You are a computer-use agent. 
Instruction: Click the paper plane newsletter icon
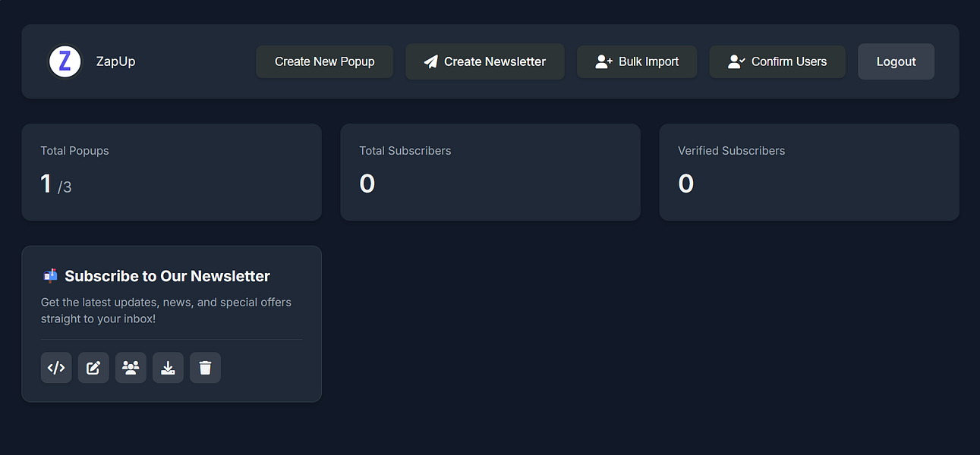(431, 62)
